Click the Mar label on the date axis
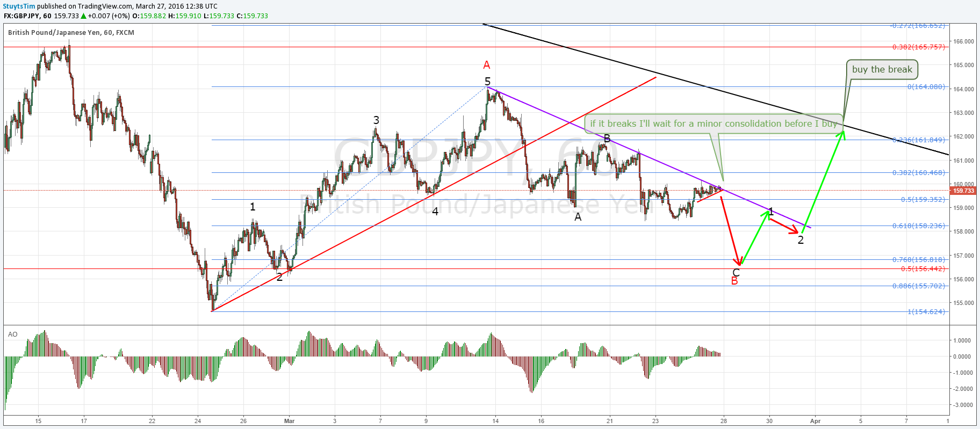This screenshot has width=980, height=429. tap(290, 421)
